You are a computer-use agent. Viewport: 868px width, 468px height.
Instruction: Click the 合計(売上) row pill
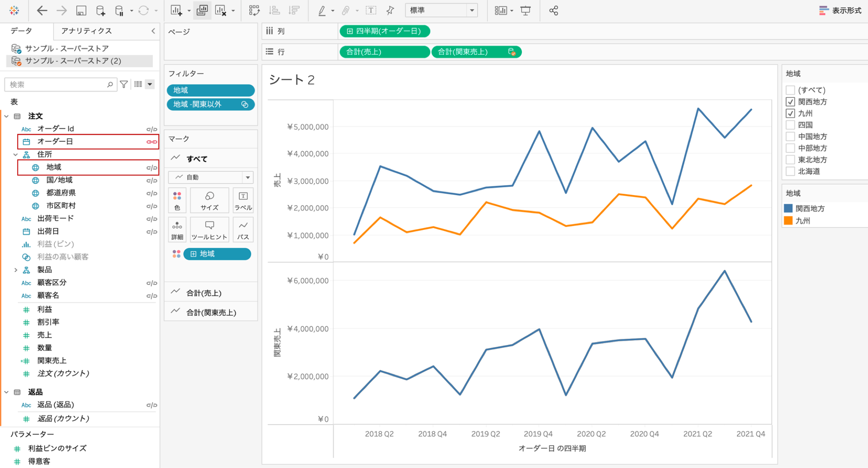(x=384, y=52)
